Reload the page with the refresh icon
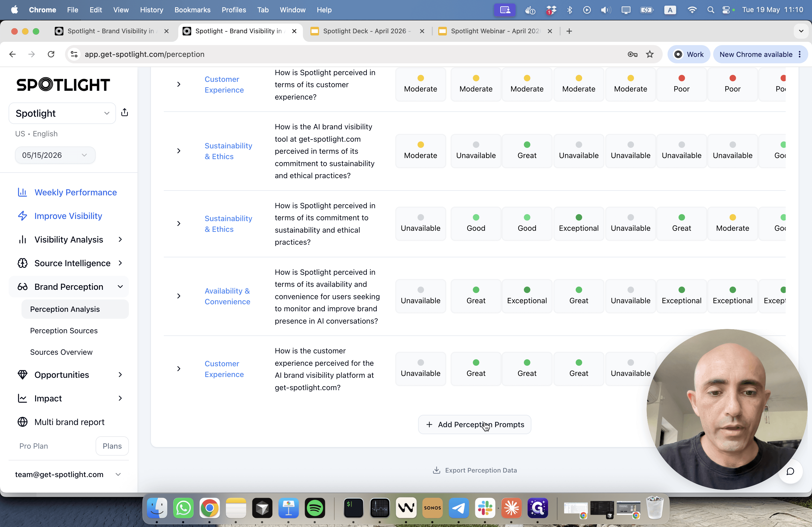 point(51,54)
